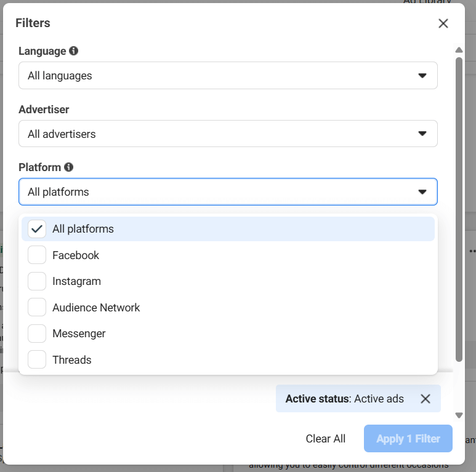This screenshot has width=476, height=472.
Task: Click the Advertiser dropdown arrow
Action: point(422,134)
